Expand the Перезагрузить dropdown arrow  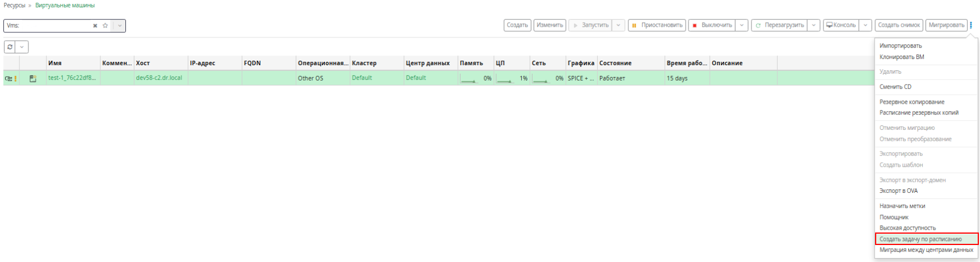(x=814, y=25)
